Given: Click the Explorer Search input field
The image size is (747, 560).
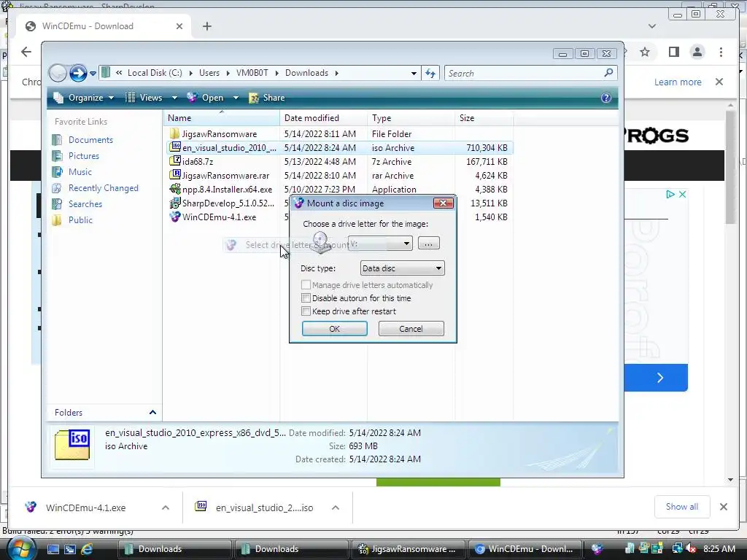Looking at the screenshot, I should click(x=531, y=74).
